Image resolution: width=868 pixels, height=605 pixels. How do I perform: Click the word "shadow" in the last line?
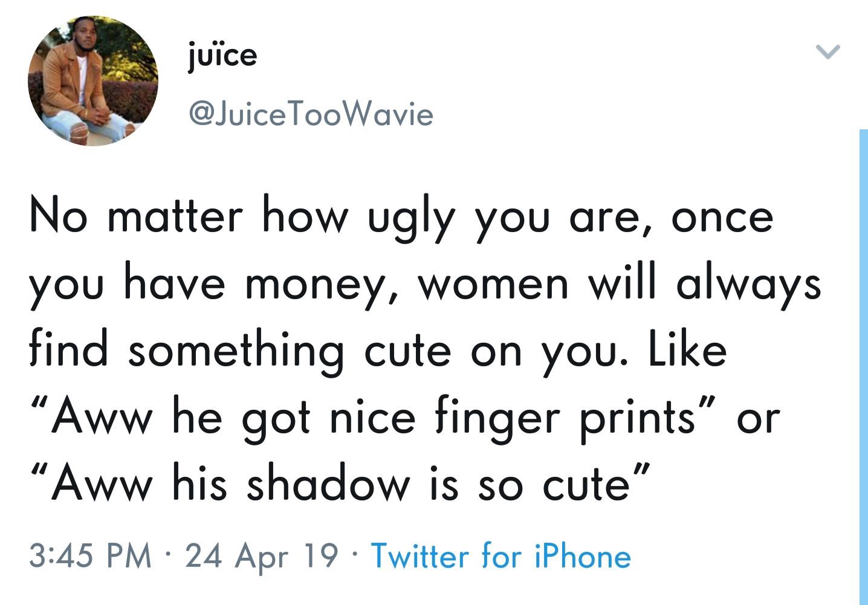(327, 485)
